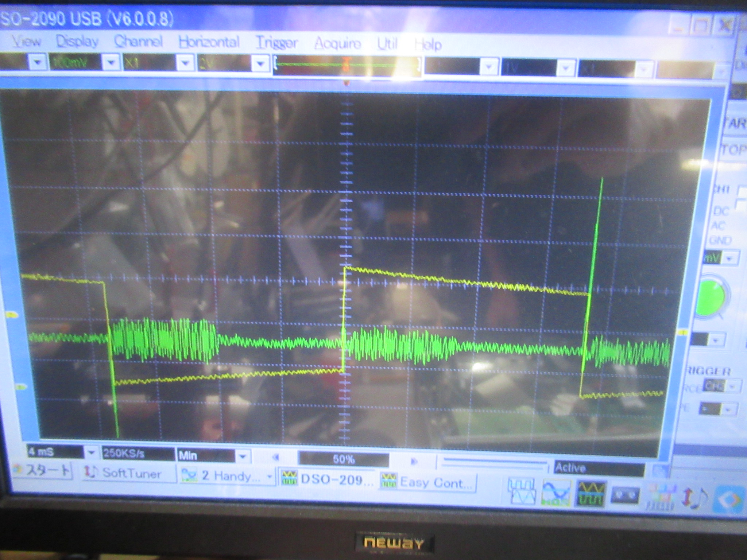The width and height of the screenshot is (747, 560).
Task: Open the Min dropdown below the graph
Action: [x=243, y=456]
